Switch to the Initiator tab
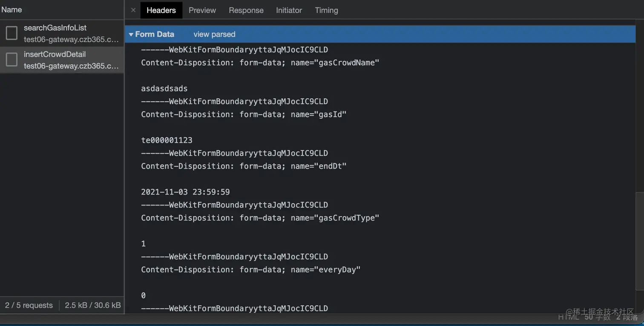Viewport: 644px width, 326px height. pos(289,10)
